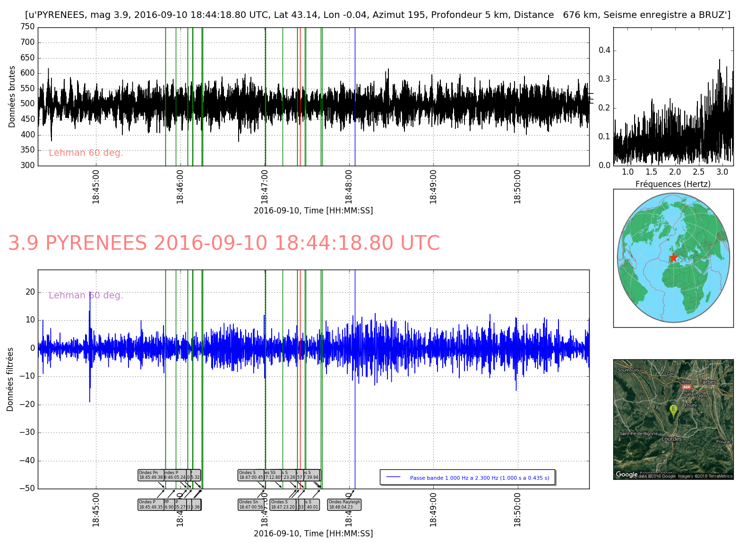756x543 pixels.
Task: Click the Données filtrées y-axis label
Action: (10, 379)
